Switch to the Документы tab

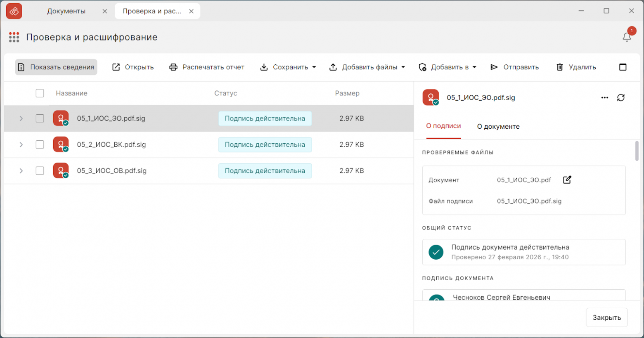coord(66,11)
